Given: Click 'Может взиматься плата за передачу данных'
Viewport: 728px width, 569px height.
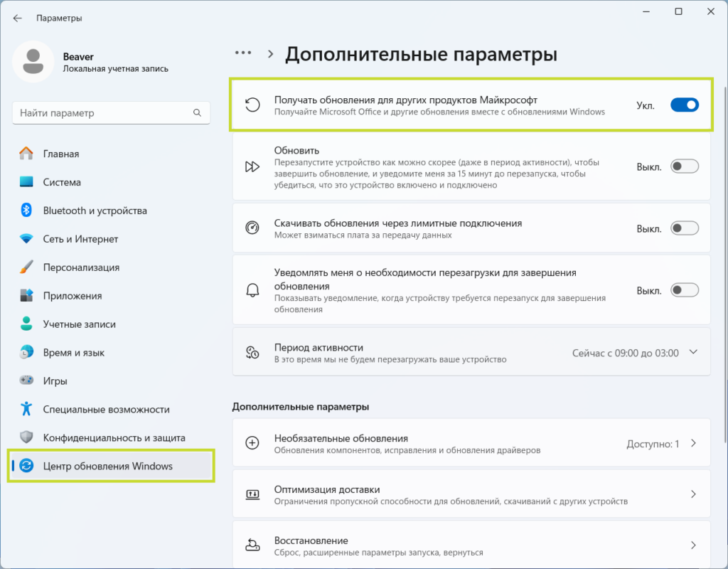Looking at the screenshot, I should click(x=363, y=235).
